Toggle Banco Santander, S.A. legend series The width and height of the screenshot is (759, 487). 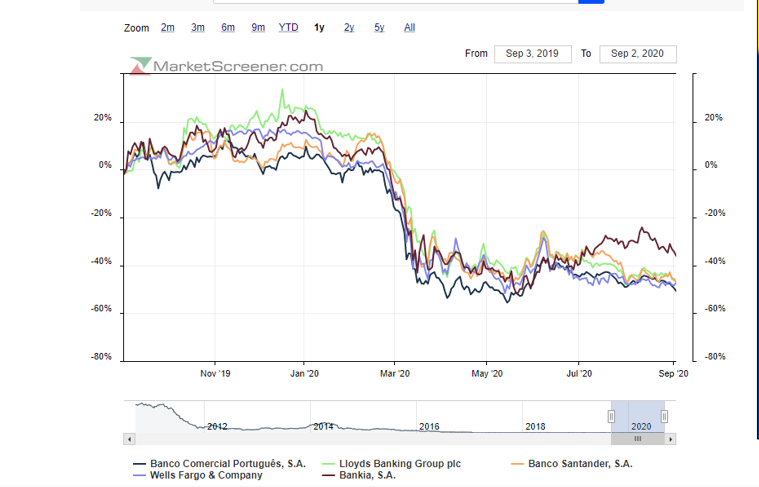(x=572, y=464)
